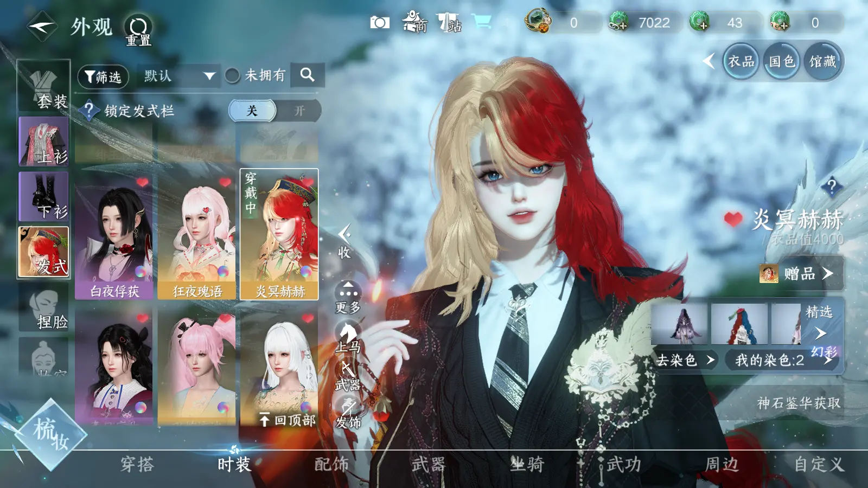The height and width of the screenshot is (488, 868).
Task: Select the 上衫 top clothing category
Action: pyautogui.click(x=44, y=142)
